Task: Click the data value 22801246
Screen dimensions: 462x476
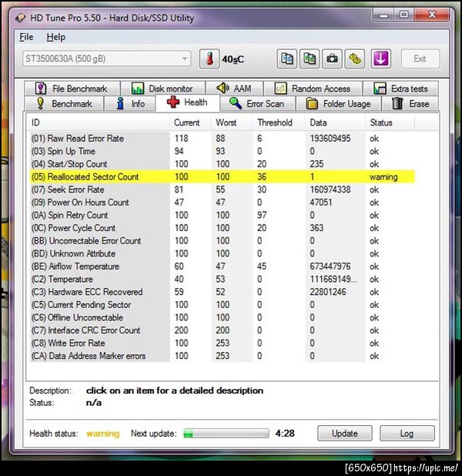Action: click(x=328, y=292)
